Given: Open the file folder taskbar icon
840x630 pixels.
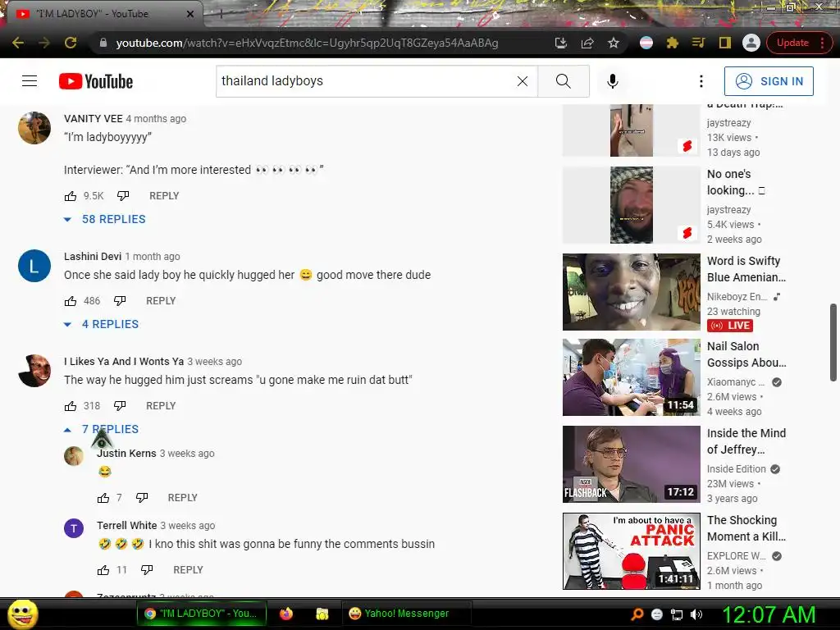Looking at the screenshot, I should [322, 614].
